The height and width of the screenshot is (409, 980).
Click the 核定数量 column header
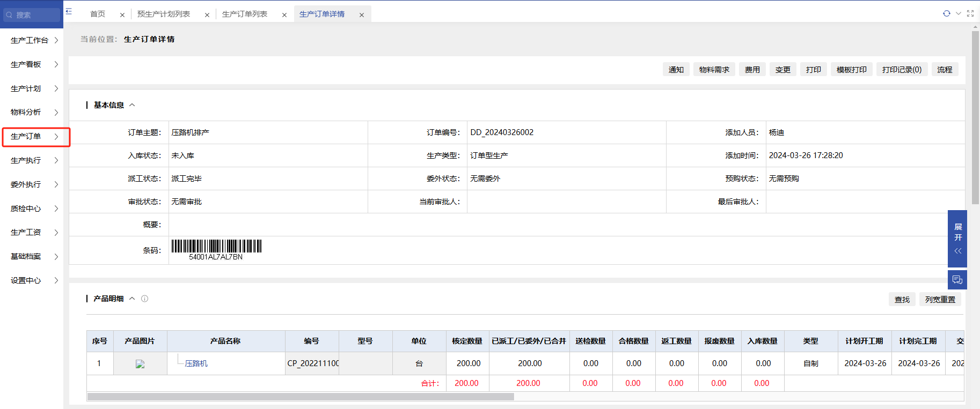(467, 341)
